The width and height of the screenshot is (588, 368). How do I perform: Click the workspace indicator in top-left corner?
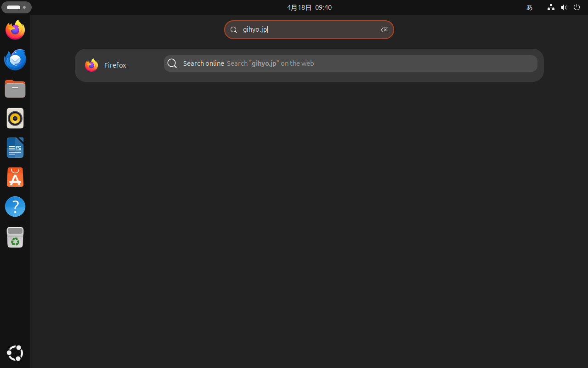pyautogui.click(x=17, y=7)
